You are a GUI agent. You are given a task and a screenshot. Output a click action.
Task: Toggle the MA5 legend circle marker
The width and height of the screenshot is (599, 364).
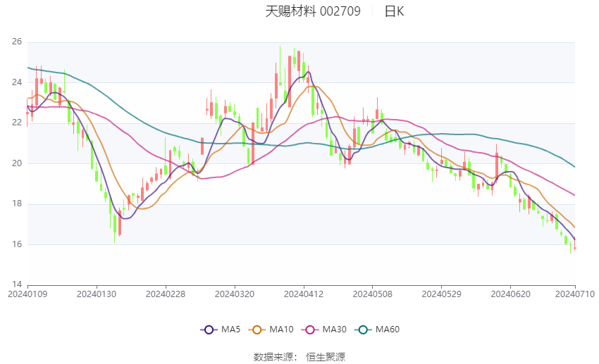209,330
